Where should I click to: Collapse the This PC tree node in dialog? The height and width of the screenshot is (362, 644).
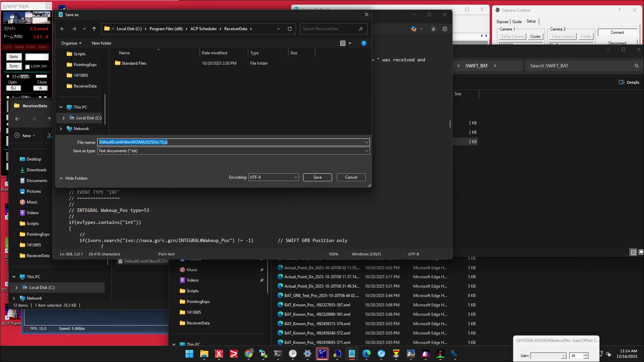point(61,107)
